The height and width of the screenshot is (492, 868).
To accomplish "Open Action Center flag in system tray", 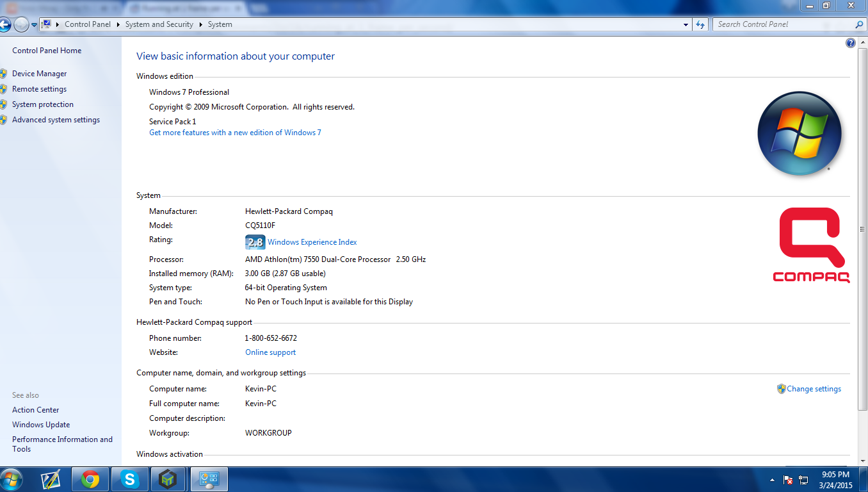I will click(x=788, y=479).
